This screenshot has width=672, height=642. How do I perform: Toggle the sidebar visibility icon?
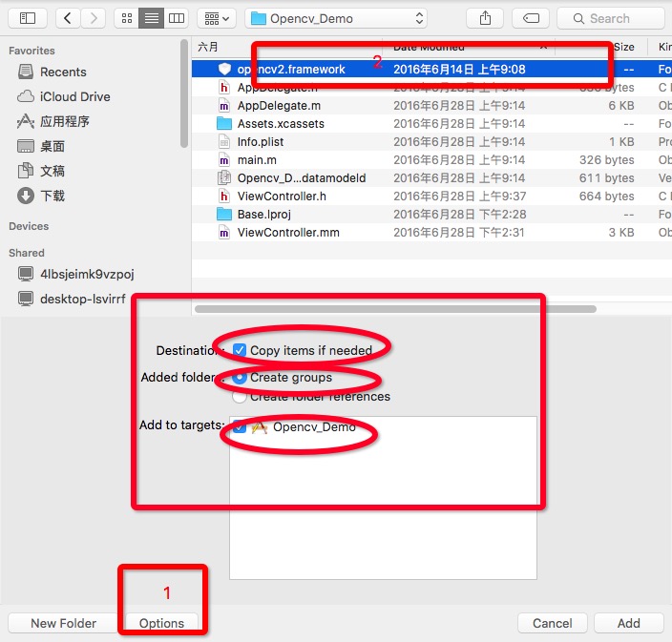pyautogui.click(x=28, y=18)
